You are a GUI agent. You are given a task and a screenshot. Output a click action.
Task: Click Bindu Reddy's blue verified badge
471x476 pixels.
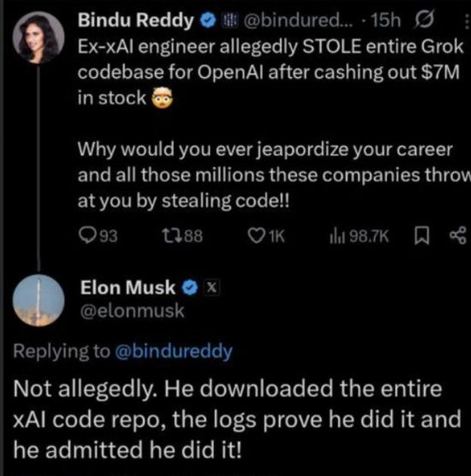(208, 21)
